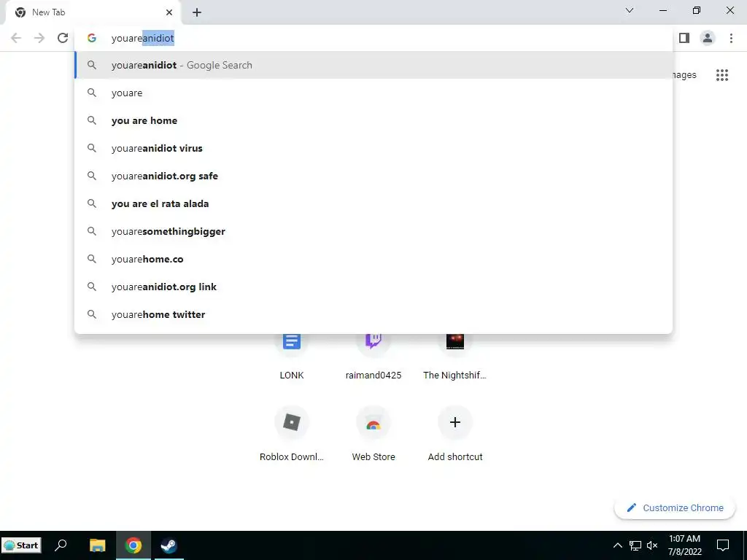
Task: Click the Google G icon in address bar
Action: pos(92,38)
